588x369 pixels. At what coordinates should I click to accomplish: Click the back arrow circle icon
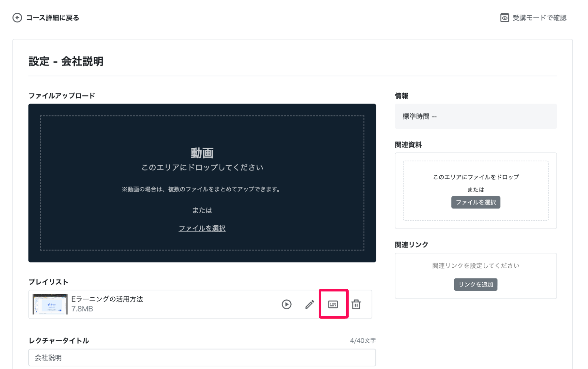pos(17,18)
